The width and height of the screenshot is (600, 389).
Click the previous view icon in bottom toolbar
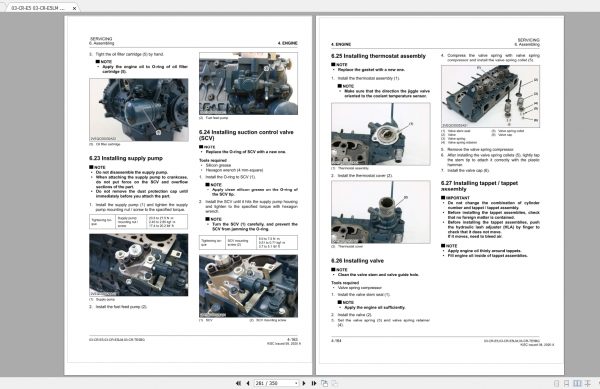pos(324,383)
